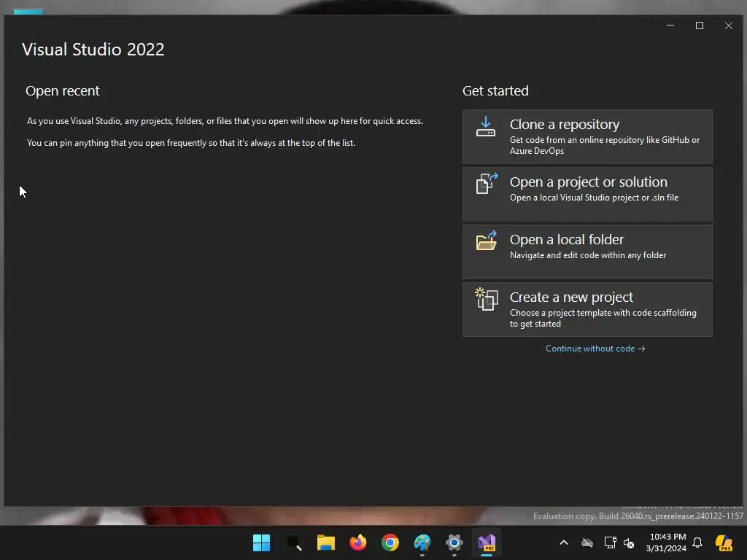Launch Google Chrome from the taskbar
747x560 pixels.
[390, 542]
